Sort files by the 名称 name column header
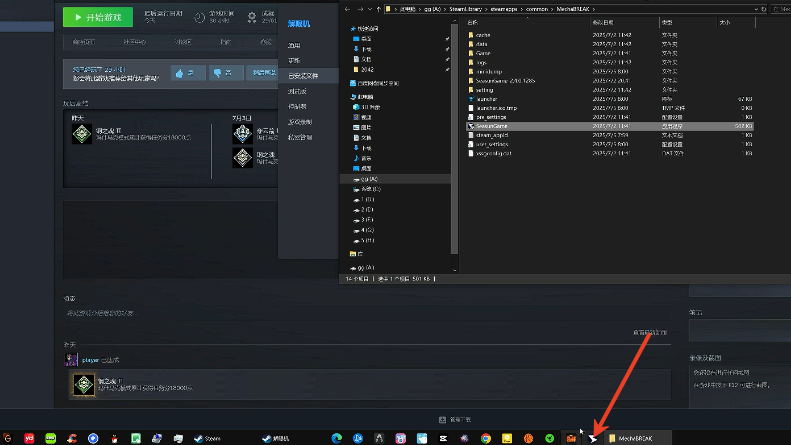791x445 pixels. pos(473,20)
